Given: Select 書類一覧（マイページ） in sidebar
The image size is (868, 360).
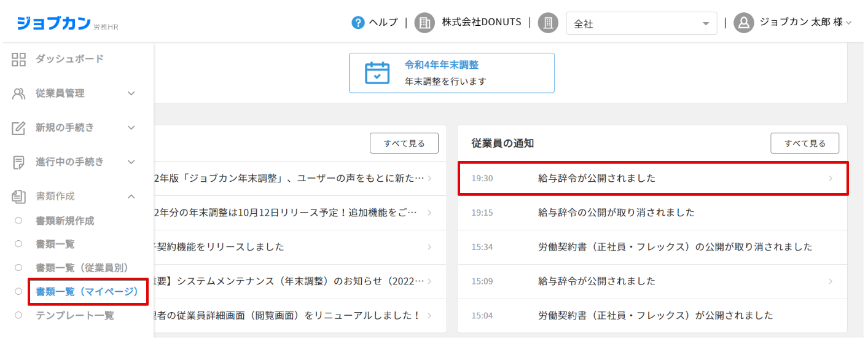Looking at the screenshot, I should pyautogui.click(x=87, y=292).
